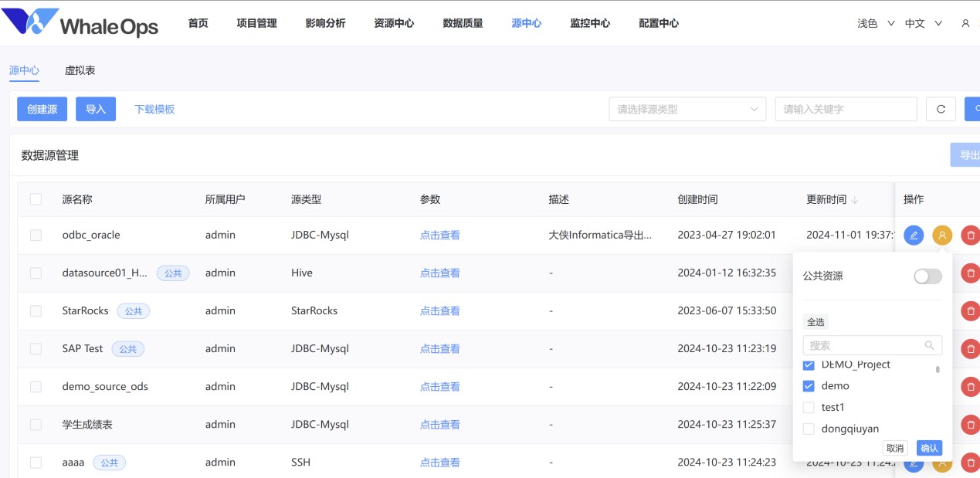This screenshot has width=980, height=478.
Task: Select the SAP Test row checkbox
Action: (36, 348)
